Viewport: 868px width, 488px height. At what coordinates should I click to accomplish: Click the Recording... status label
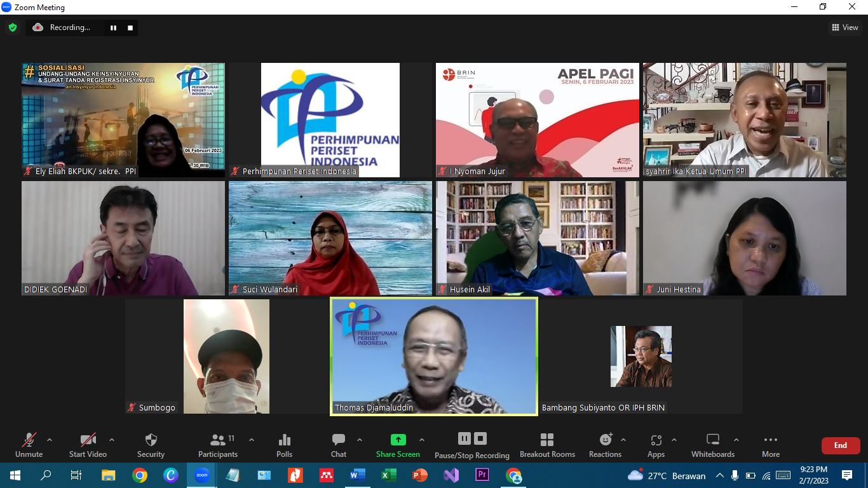pyautogui.click(x=70, y=27)
